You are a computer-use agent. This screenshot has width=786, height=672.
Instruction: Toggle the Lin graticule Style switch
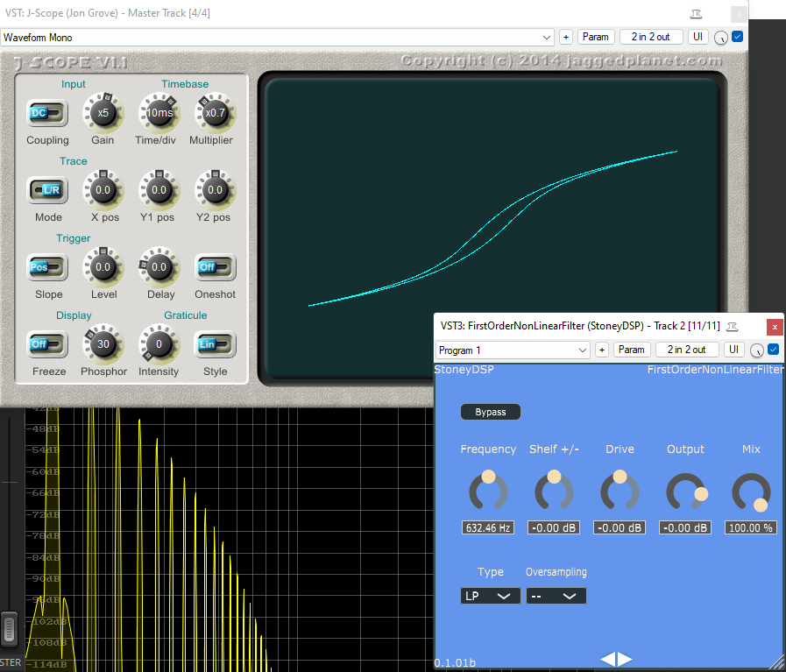point(215,345)
